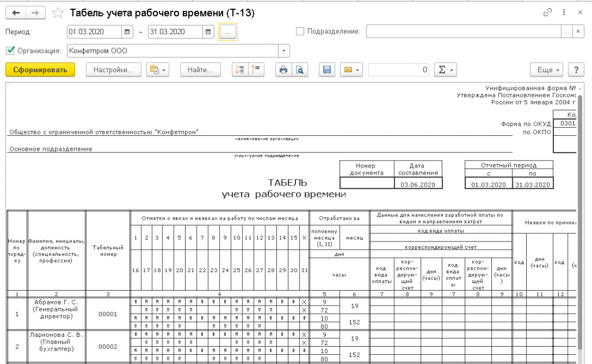The height and width of the screenshot is (364, 592).
Task: Select the Форма по ОКУД label
Action: [526, 124]
